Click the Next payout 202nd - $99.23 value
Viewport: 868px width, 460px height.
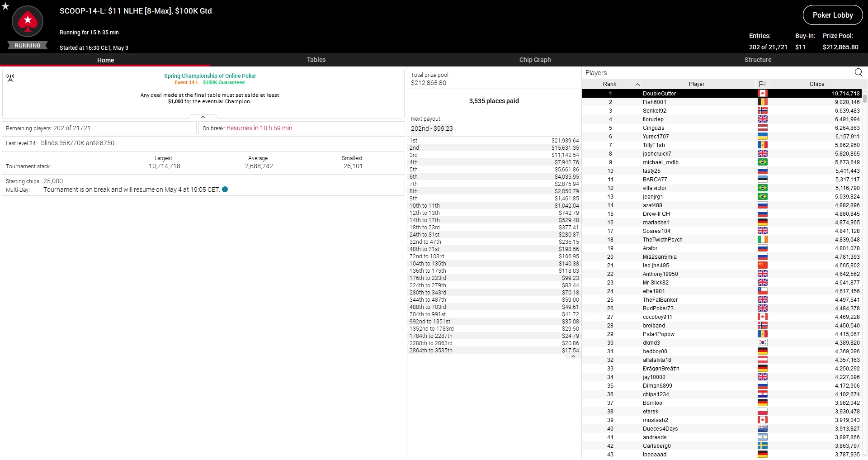click(432, 128)
